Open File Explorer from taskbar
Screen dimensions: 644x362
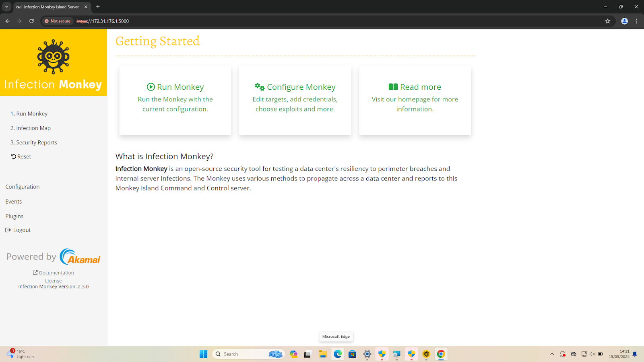click(x=323, y=354)
